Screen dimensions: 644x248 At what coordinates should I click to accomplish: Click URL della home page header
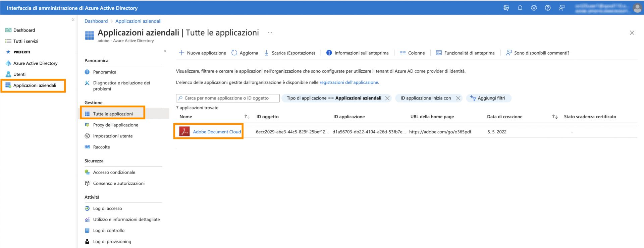click(432, 117)
